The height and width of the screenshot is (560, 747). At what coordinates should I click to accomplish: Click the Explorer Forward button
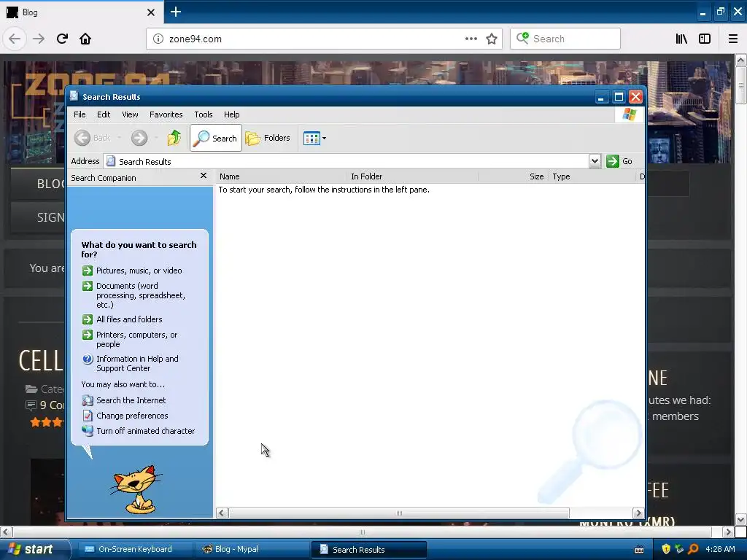tap(139, 138)
